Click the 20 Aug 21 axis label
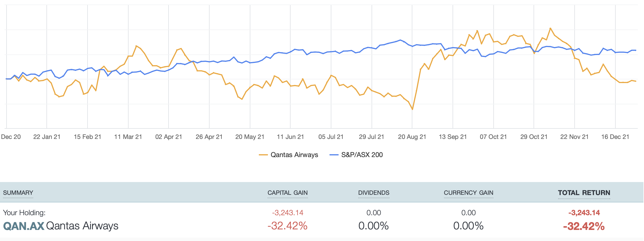Screen dimensions: 644x241 pos(412,137)
